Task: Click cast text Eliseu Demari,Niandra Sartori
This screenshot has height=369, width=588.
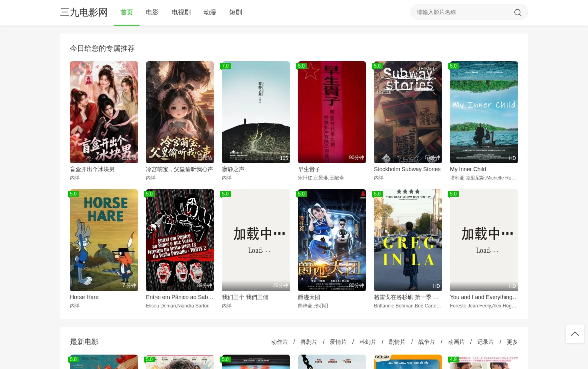Action: coord(178,306)
